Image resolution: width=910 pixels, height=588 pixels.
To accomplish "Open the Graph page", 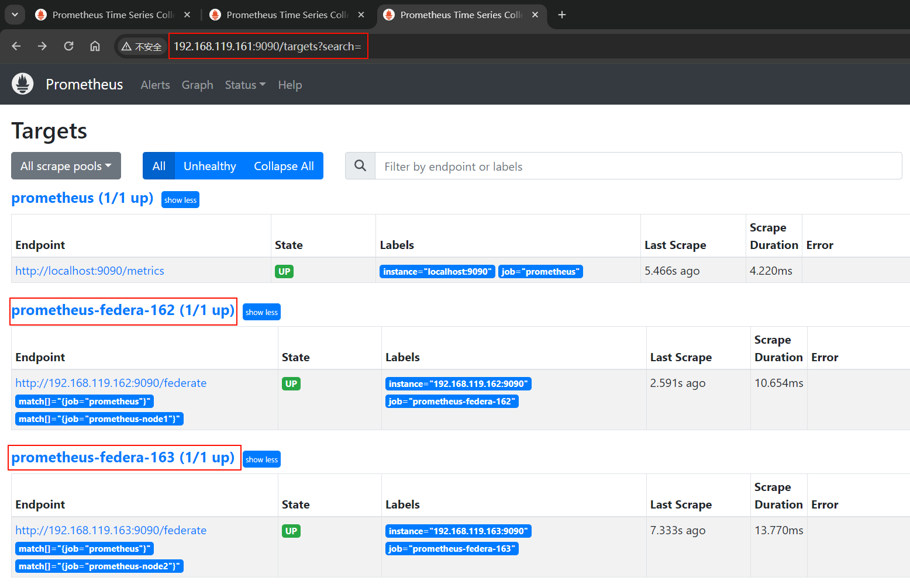I will [197, 85].
